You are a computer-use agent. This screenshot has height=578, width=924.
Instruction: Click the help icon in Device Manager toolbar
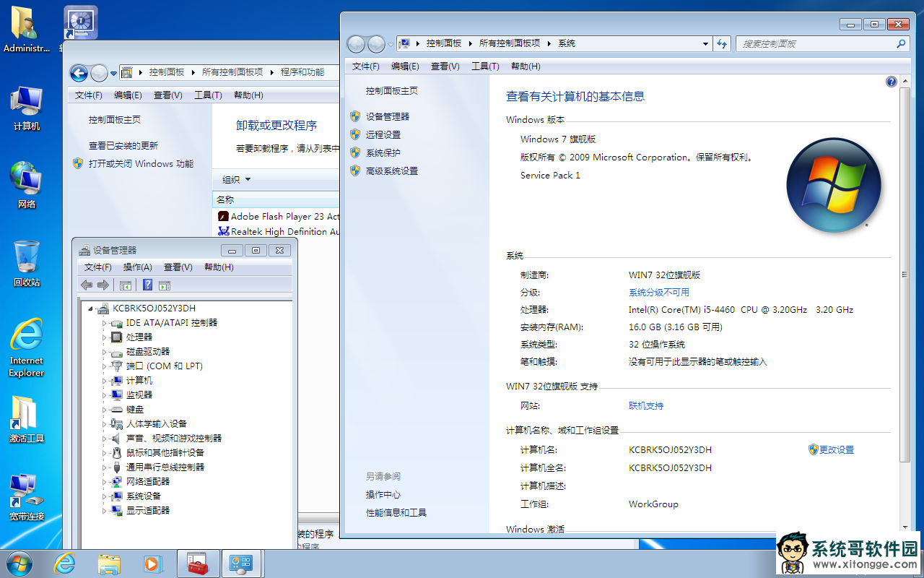click(x=148, y=285)
